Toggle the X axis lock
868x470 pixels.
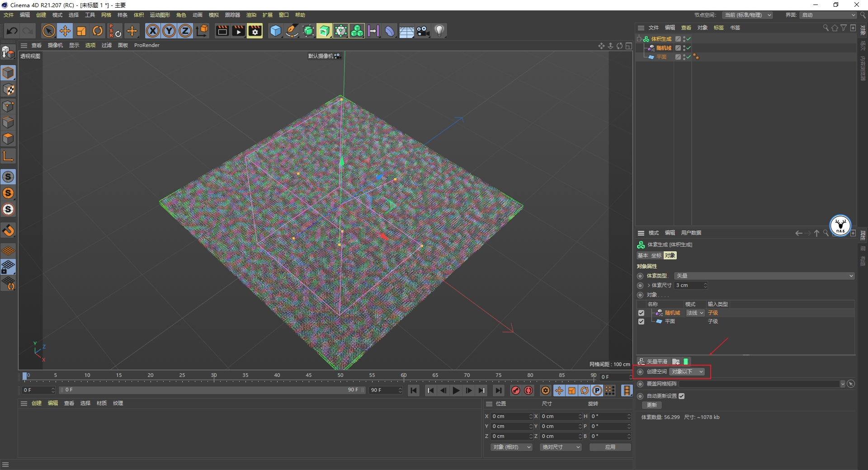(153, 31)
